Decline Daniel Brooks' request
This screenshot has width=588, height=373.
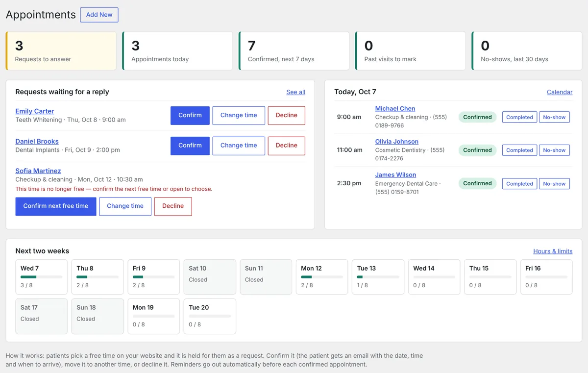[287, 146]
